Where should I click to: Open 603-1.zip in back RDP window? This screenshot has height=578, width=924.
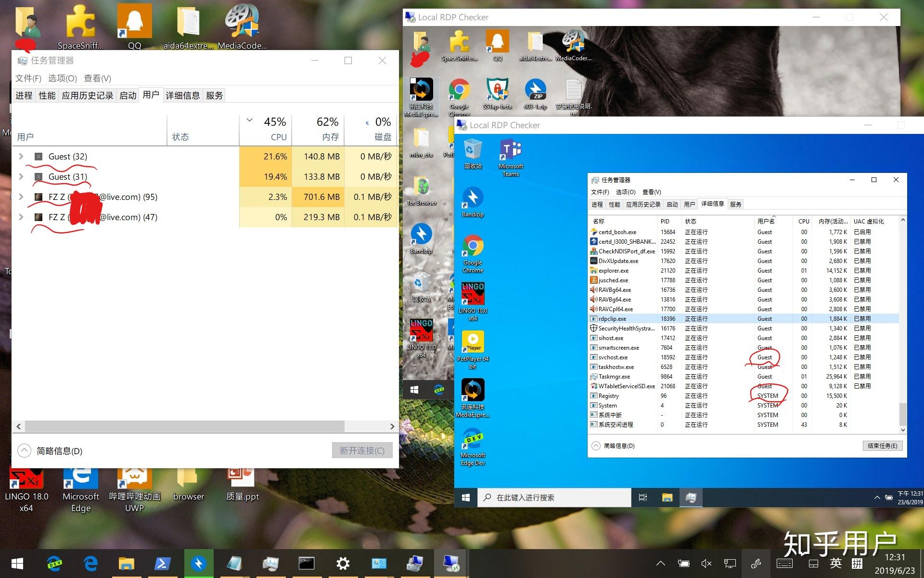[535, 94]
